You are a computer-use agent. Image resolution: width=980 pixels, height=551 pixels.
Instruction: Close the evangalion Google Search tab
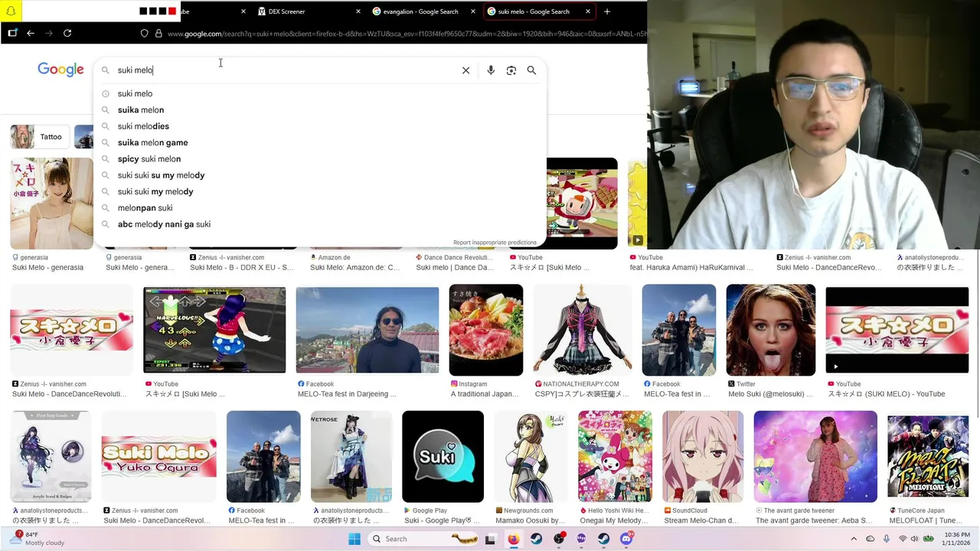tap(473, 11)
